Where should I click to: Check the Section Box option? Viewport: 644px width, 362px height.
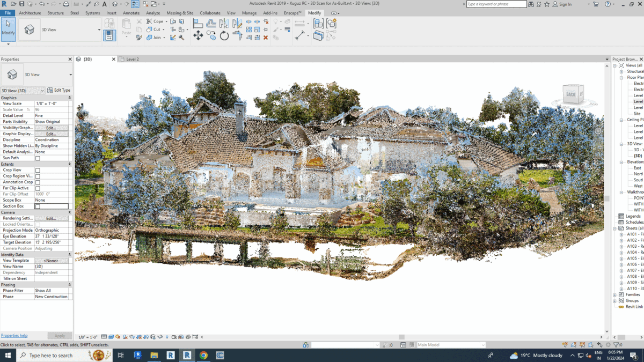tap(38, 206)
